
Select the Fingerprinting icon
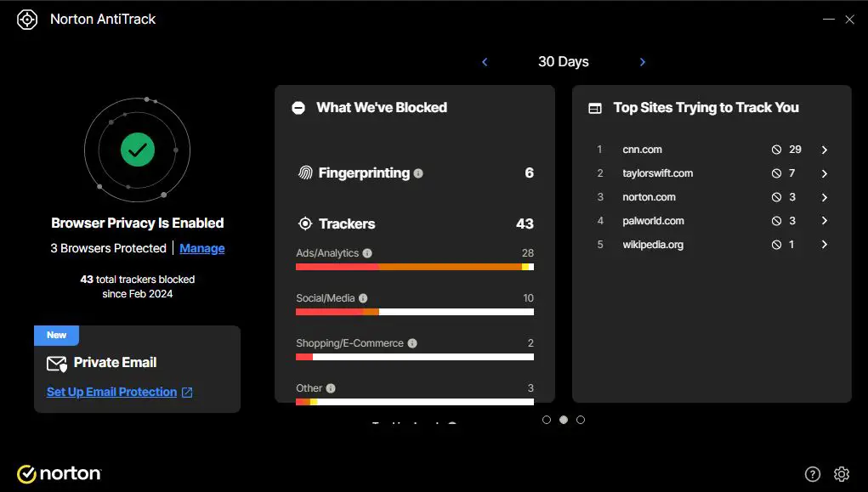(305, 172)
